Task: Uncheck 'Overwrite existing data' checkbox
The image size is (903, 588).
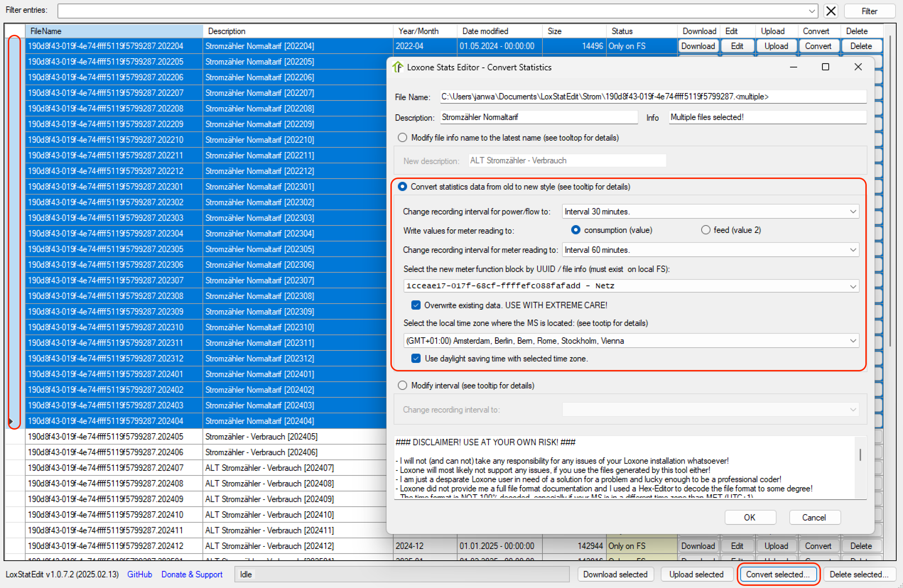Action: click(416, 305)
